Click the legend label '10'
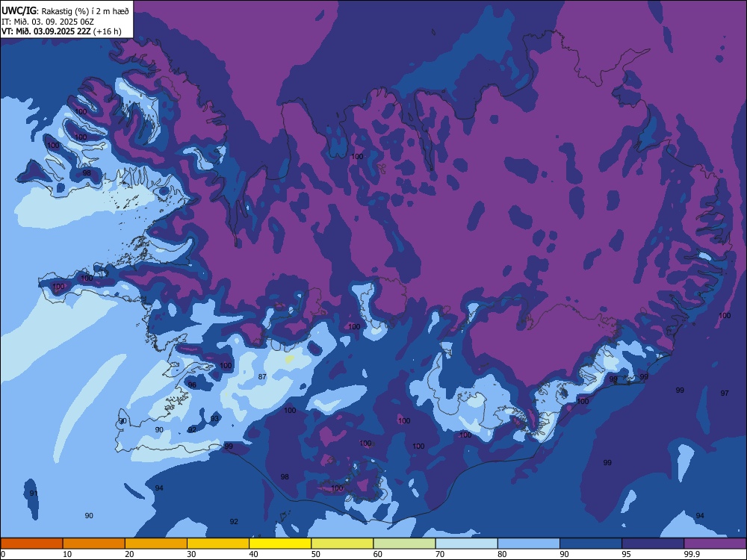Image resolution: width=747 pixels, height=560 pixels. pyautogui.click(x=67, y=554)
